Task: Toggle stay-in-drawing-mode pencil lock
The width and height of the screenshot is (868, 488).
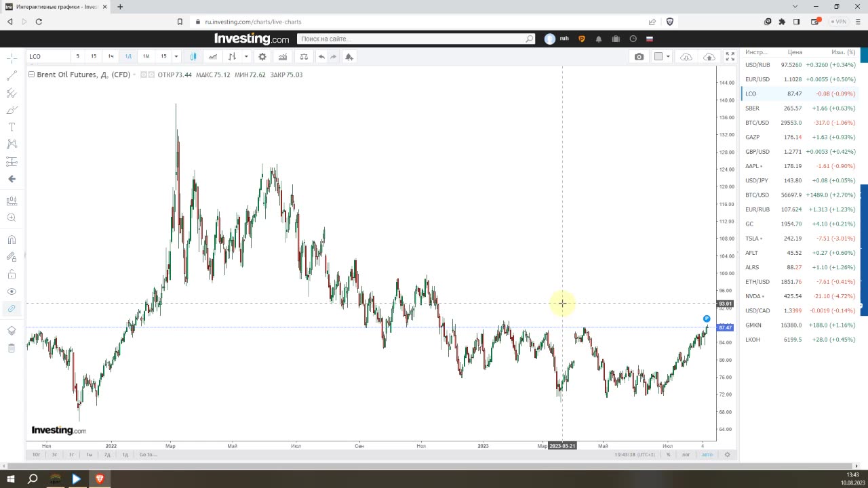Action: click(x=12, y=257)
